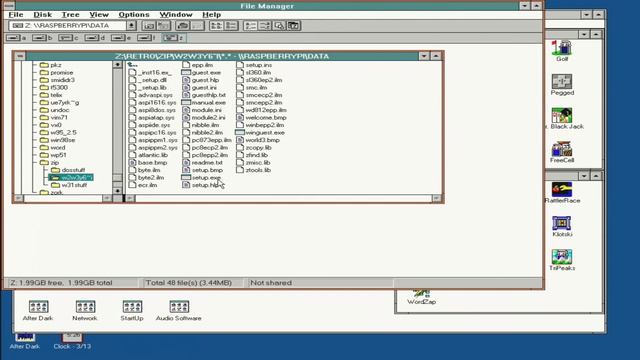Click the Connect Network Drive toolbar button
The width and height of the screenshot is (640, 360).
[149, 26]
